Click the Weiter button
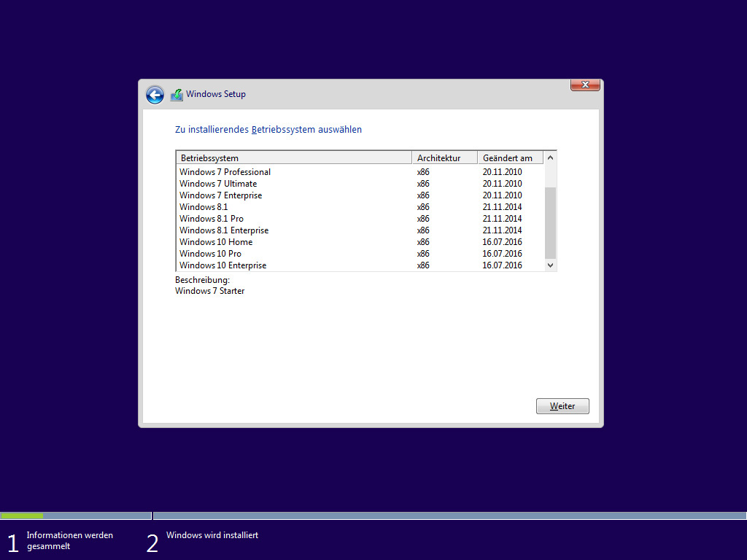Image resolution: width=747 pixels, height=560 pixels. (x=562, y=406)
